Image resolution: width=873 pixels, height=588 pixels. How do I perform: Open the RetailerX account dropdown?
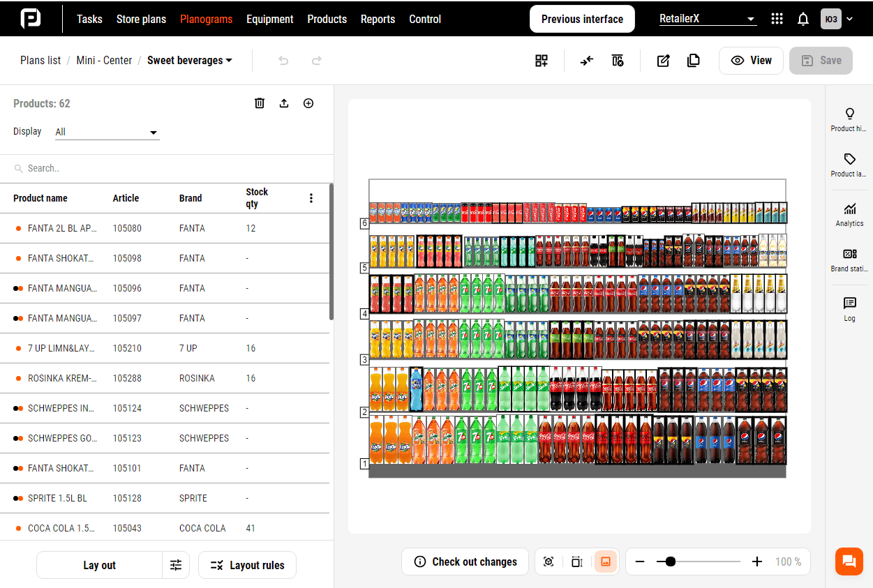(x=708, y=19)
